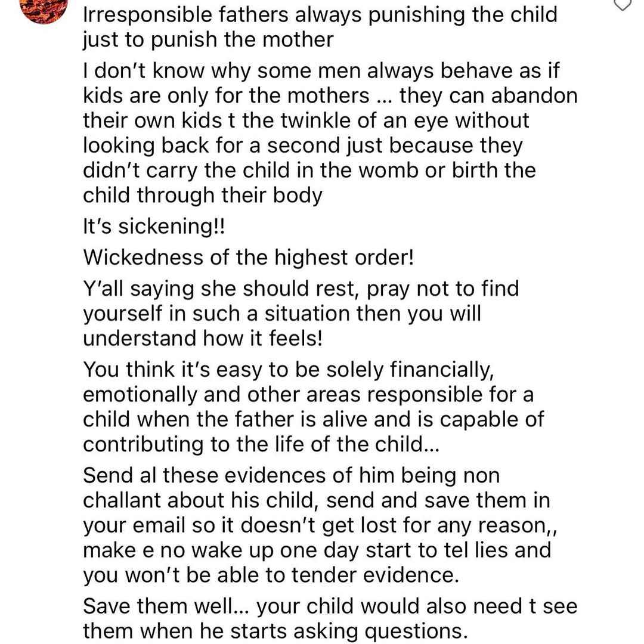Click "contributing to the life of the child..." line
Image resolution: width=644 pixels, height=644 pixels.
click(261, 444)
